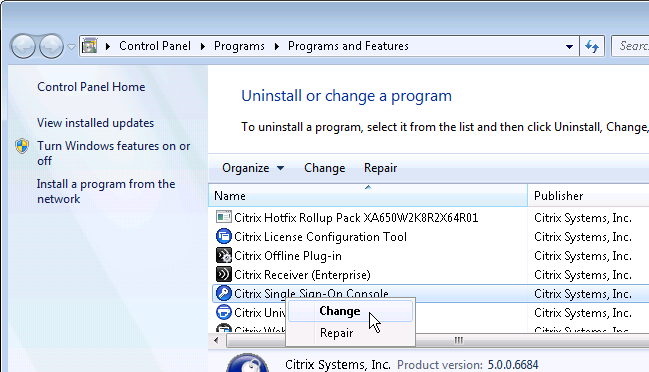This screenshot has height=372, width=649.
Task: Choose Change from the context menu
Action: [x=350, y=311]
